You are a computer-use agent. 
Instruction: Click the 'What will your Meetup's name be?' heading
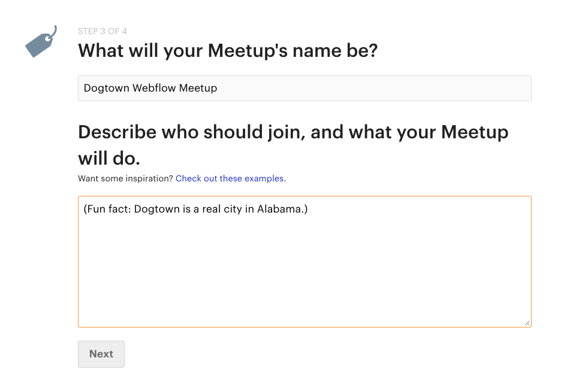[x=228, y=50]
